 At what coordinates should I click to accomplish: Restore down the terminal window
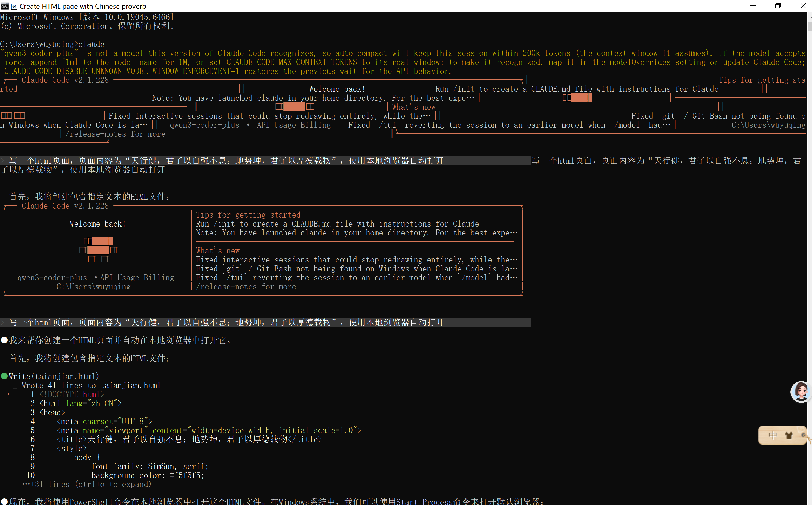pyautogui.click(x=778, y=6)
